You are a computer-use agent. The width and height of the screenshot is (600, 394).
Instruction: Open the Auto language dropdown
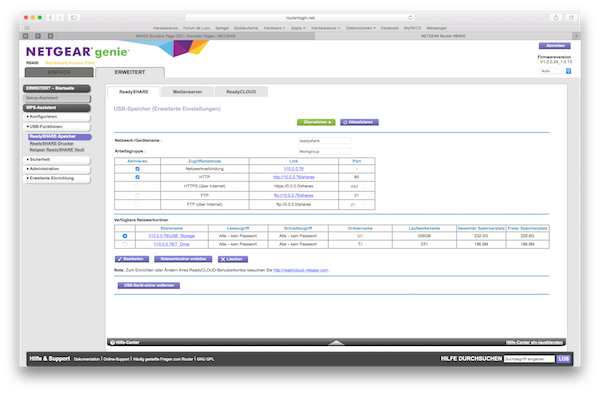555,71
